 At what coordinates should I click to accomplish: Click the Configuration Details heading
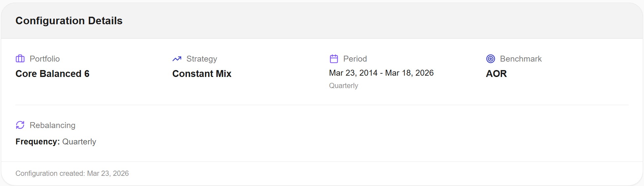[x=69, y=21]
